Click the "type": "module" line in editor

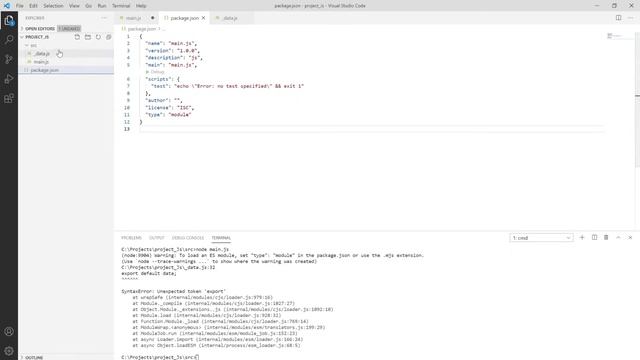[168, 115]
